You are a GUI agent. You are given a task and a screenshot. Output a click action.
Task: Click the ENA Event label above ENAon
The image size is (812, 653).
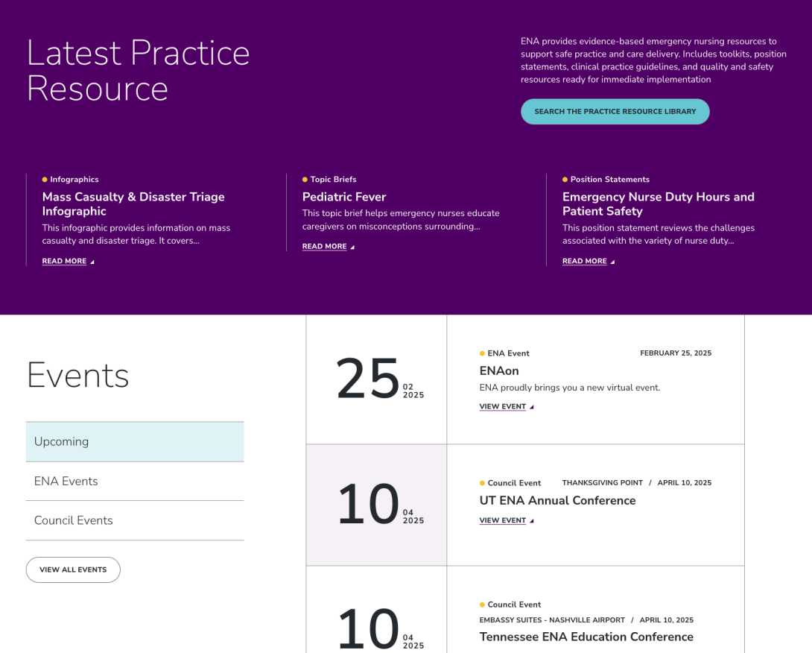click(x=508, y=353)
